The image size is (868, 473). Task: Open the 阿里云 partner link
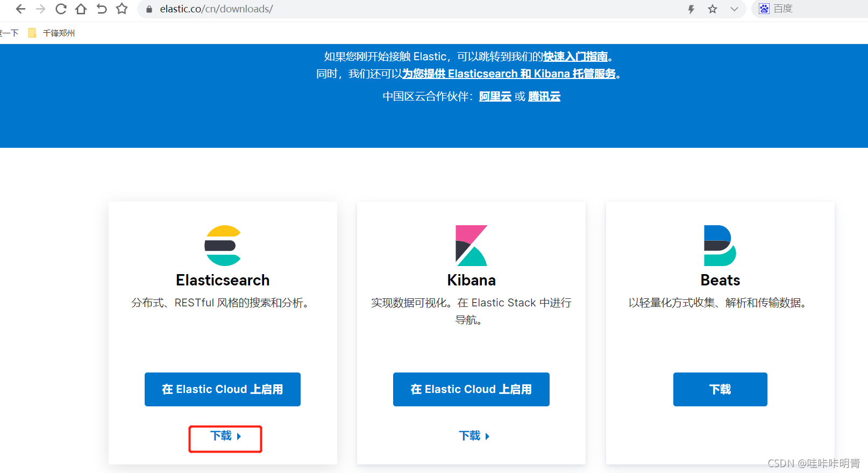(495, 96)
